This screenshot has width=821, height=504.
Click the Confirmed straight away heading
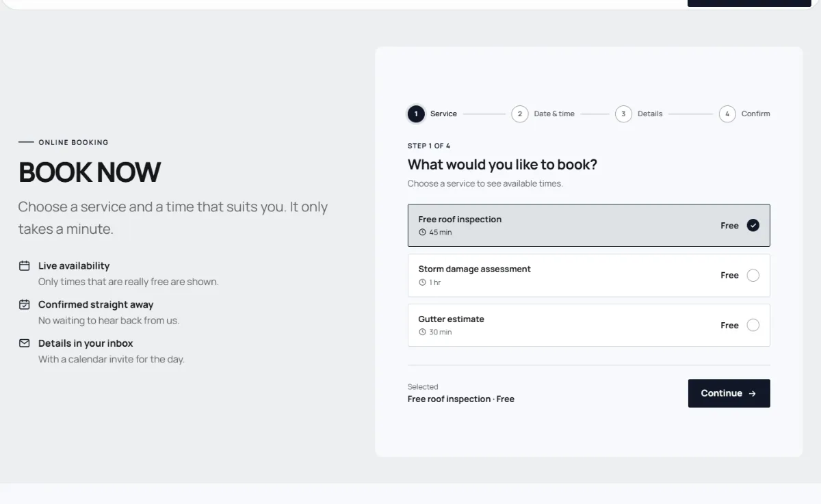click(96, 305)
